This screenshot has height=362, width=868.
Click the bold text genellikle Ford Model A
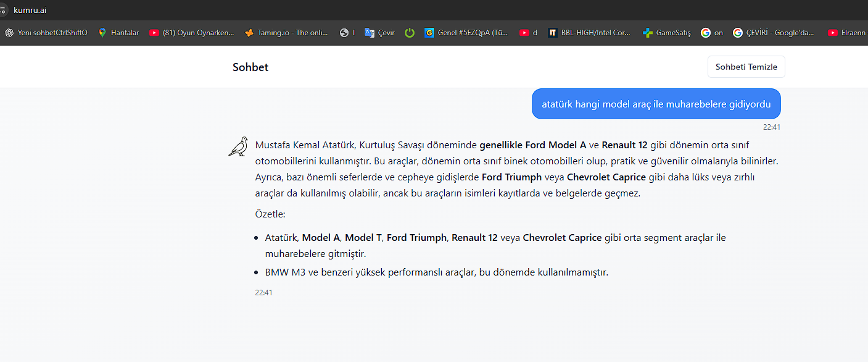[533, 145]
